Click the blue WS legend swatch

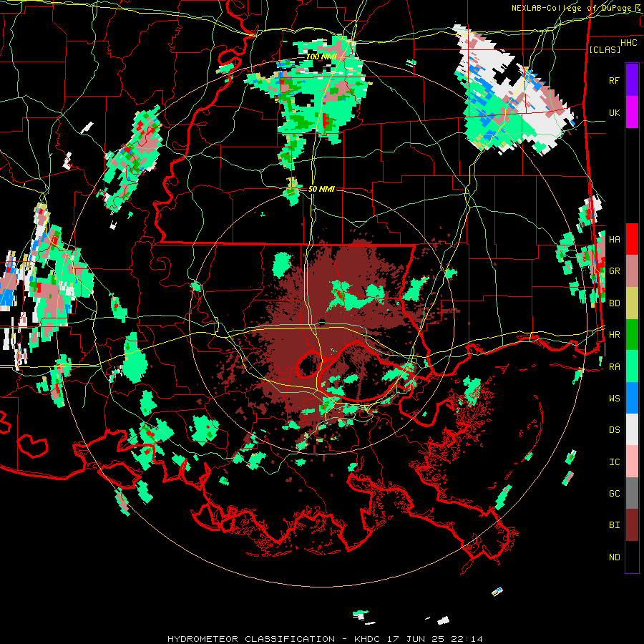tap(632, 398)
